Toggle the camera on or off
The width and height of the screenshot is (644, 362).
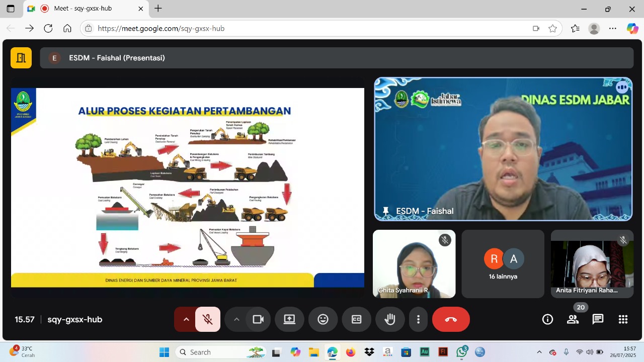(x=258, y=319)
